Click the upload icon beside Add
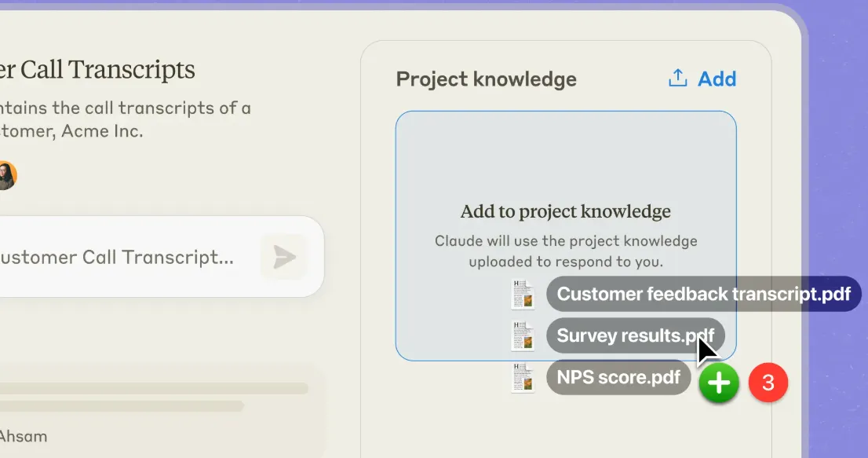868x458 pixels. [x=677, y=79]
